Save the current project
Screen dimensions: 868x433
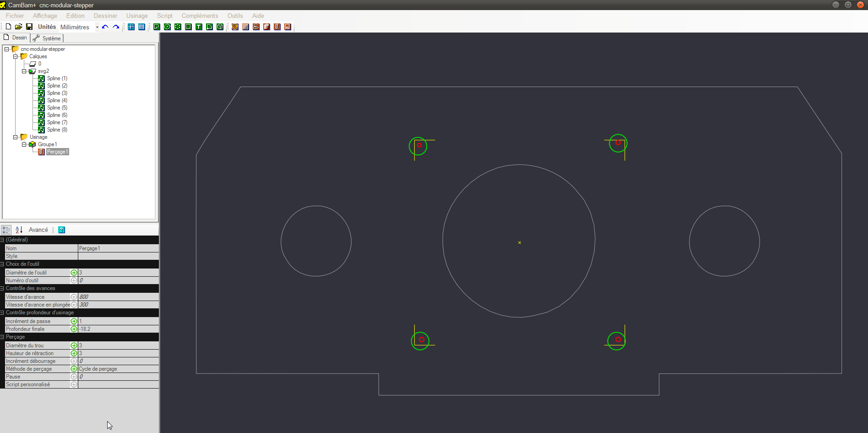(29, 27)
